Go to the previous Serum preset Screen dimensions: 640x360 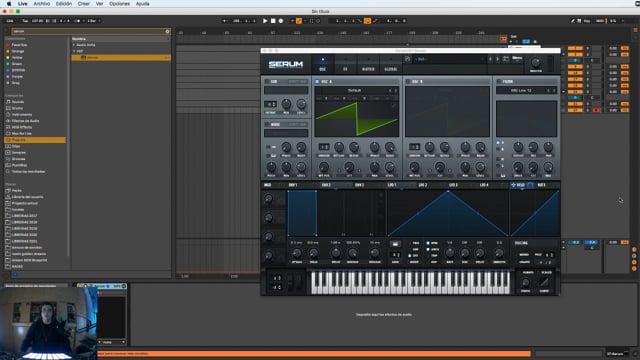click(491, 59)
